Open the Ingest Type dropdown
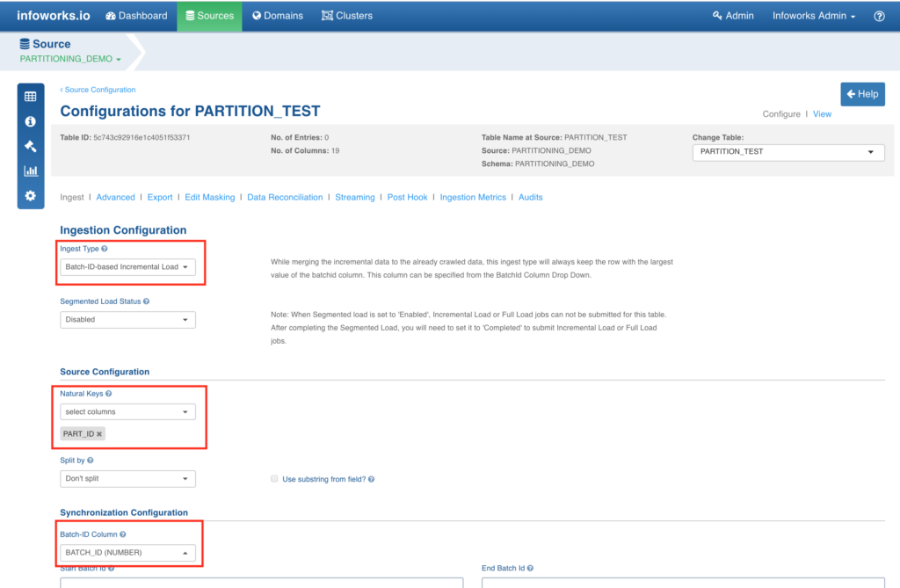 127,267
